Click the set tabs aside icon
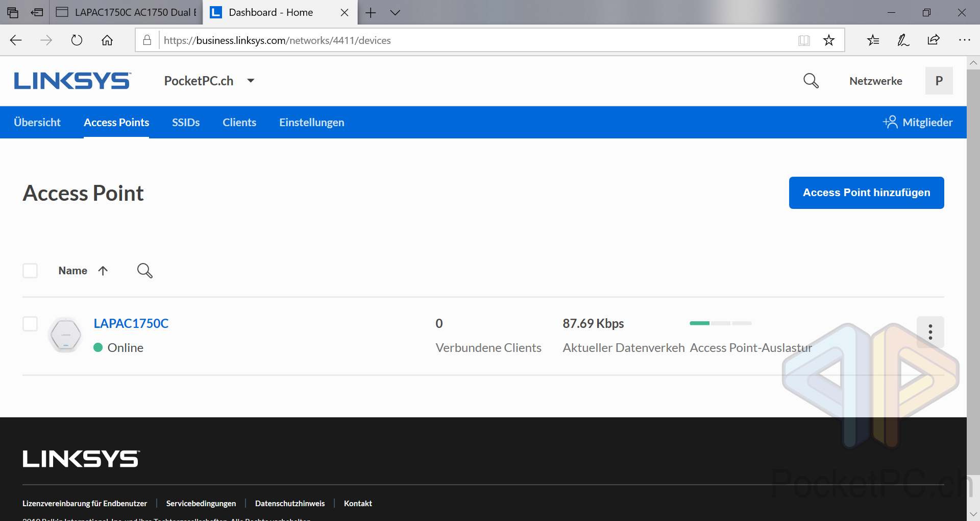 point(37,13)
